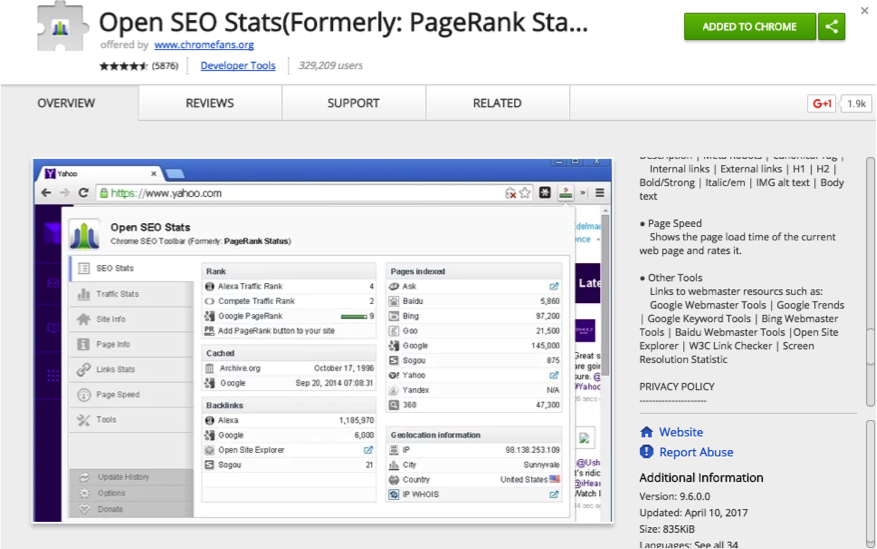Click the Yandex pages indexed row
The height and width of the screenshot is (549, 877).
coord(474,390)
